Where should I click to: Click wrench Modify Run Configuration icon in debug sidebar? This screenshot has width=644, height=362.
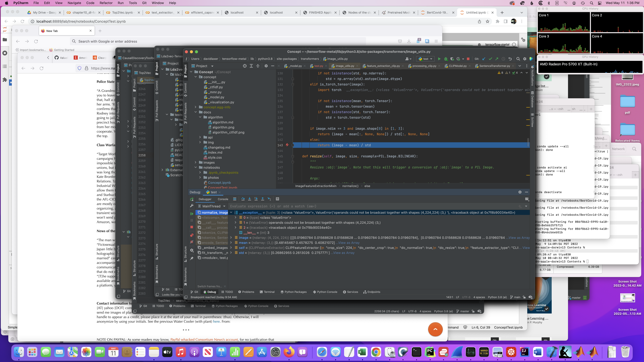pyautogui.click(x=192, y=206)
